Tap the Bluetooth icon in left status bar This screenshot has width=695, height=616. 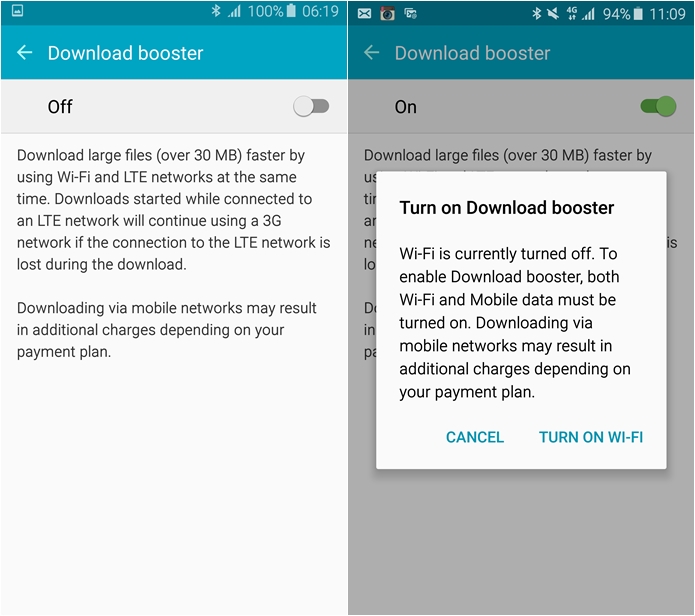pyautogui.click(x=216, y=11)
